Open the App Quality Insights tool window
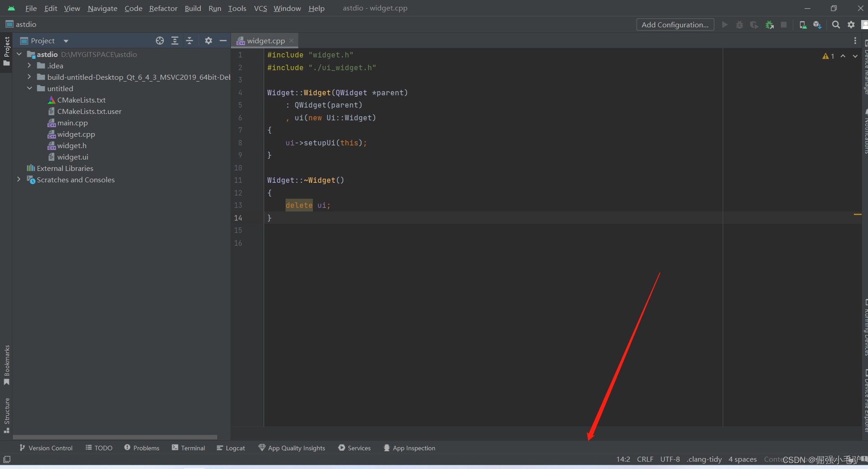This screenshot has width=868, height=469. (292, 448)
